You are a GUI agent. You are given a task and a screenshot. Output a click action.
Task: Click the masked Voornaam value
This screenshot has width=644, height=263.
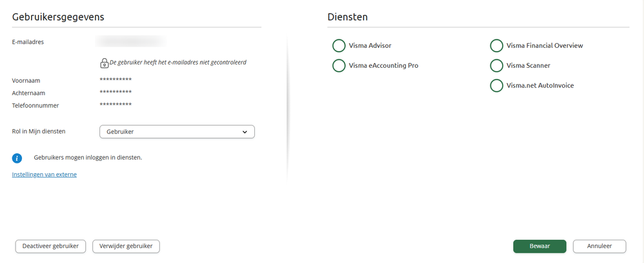[116, 80]
